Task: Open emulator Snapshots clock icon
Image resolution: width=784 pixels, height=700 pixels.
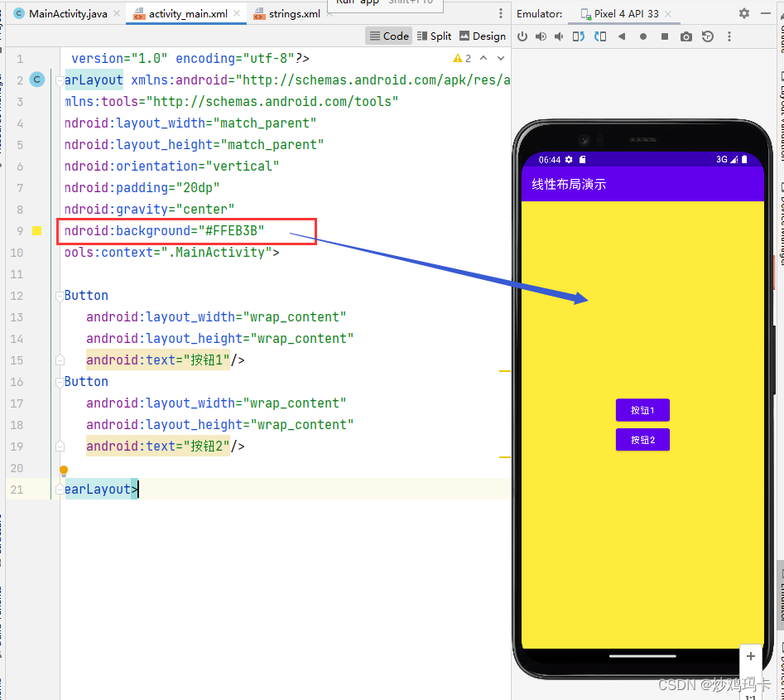Action: tap(708, 36)
